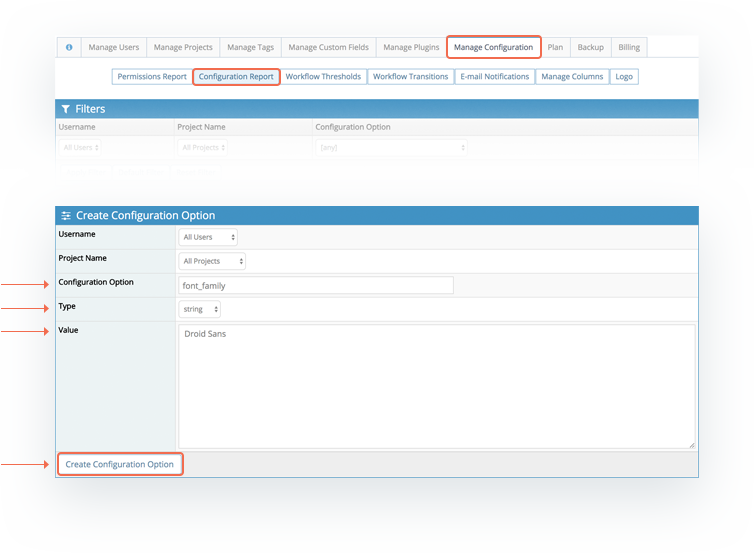Click the Configuration Option input with font_family
The width and height of the screenshot is (754, 553).
315,285
